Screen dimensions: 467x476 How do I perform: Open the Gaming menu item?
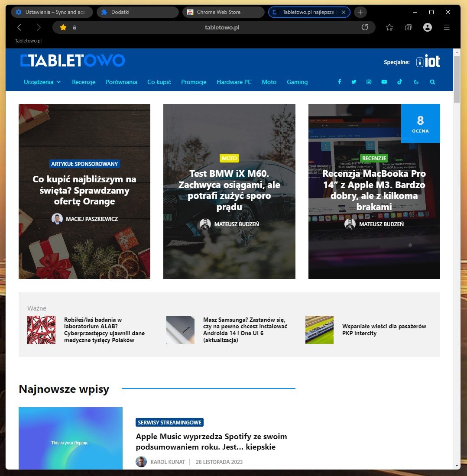[x=297, y=82]
